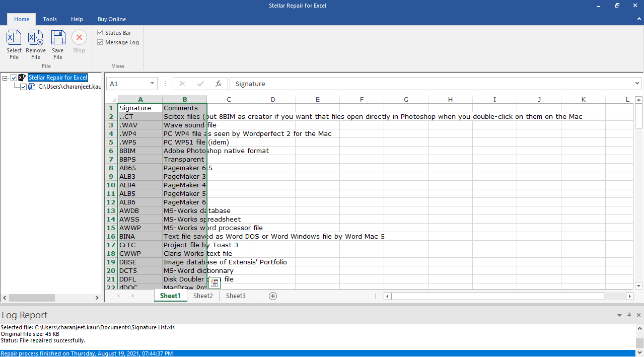The height and width of the screenshot is (357, 644).
Task: Close the Log Report panel
Action: (638, 315)
